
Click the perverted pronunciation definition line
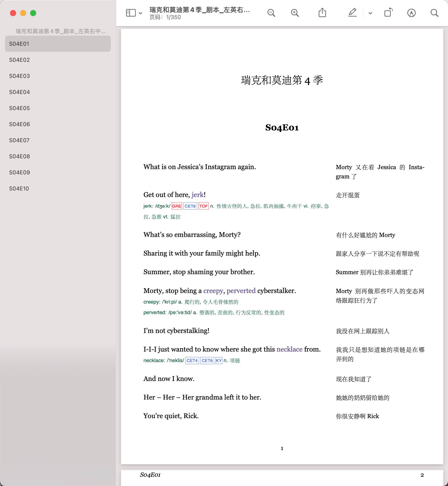(x=214, y=313)
